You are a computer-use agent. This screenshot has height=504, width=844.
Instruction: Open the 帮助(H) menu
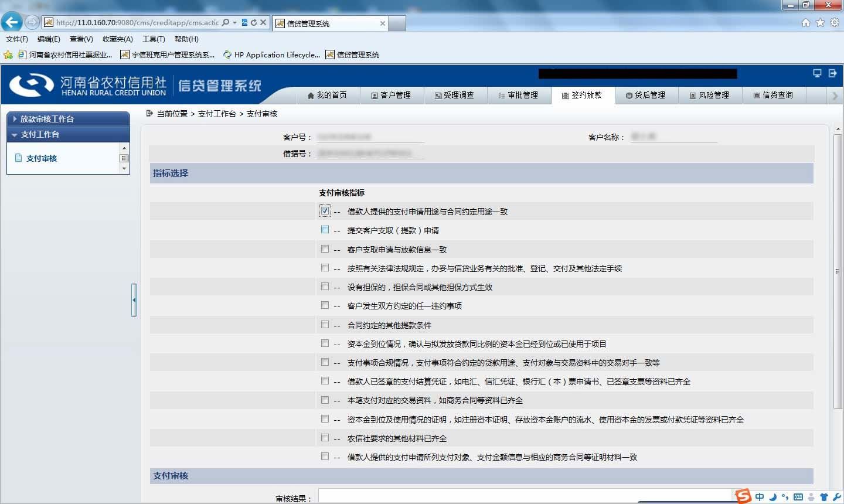point(186,39)
